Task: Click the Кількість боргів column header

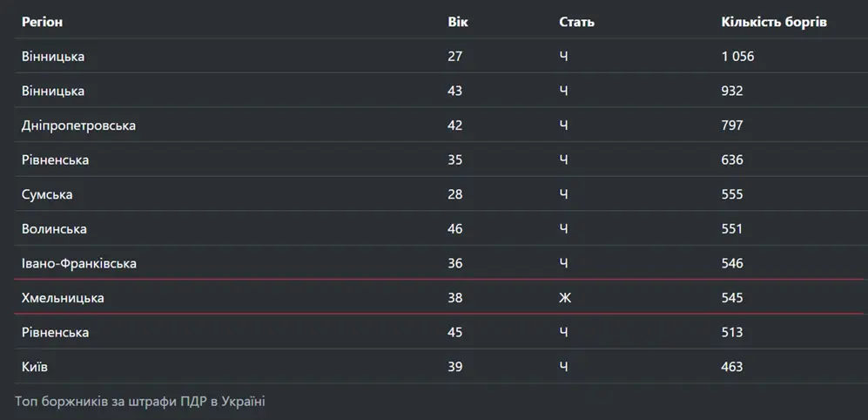Action: point(774,22)
